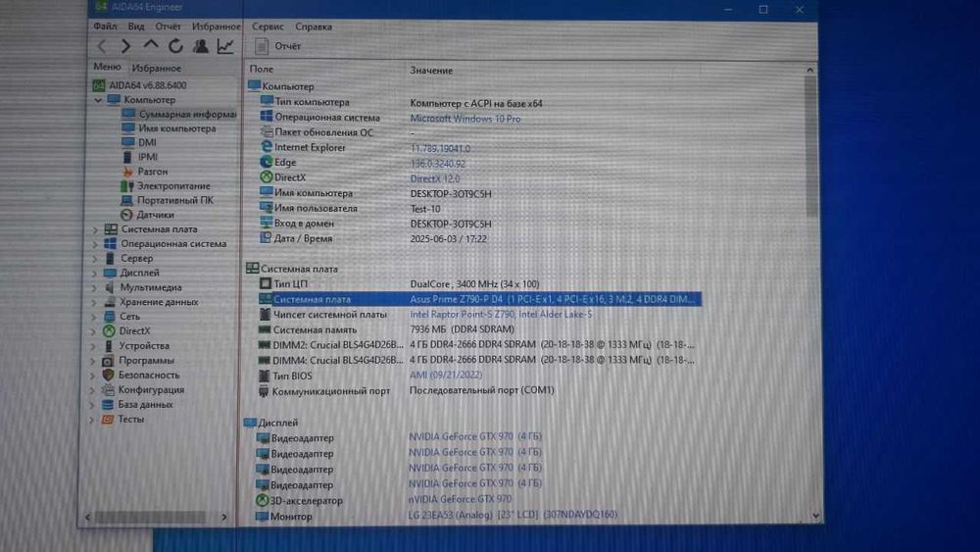Image resolution: width=980 pixels, height=552 pixels.
Task: Click the Конфигурация tree icon
Action: [108, 390]
